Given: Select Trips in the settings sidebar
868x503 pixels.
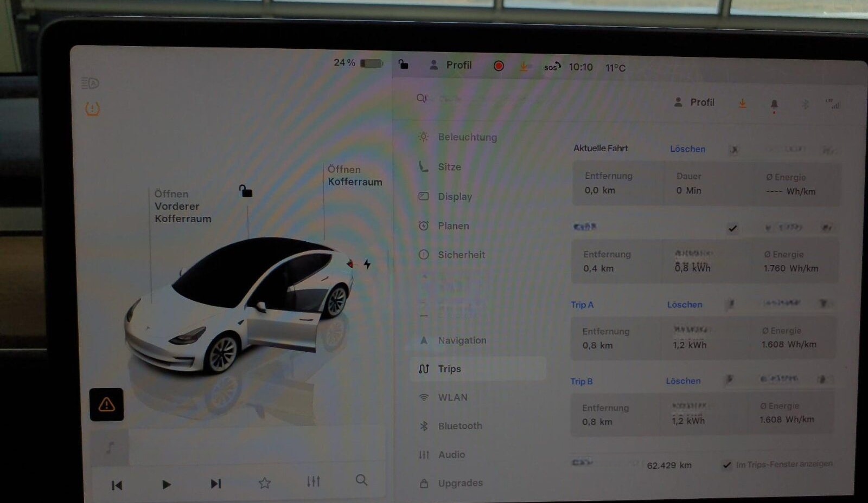Looking at the screenshot, I should 450,369.
